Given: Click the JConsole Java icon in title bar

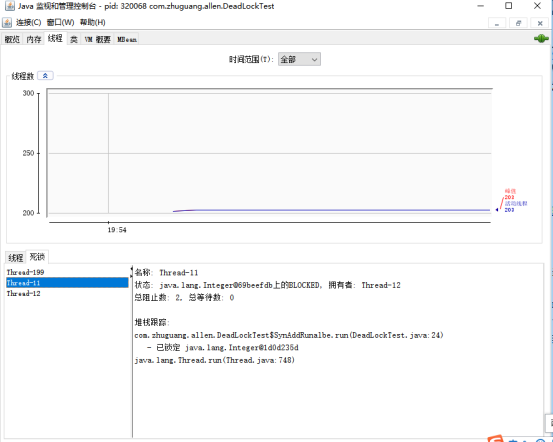Looking at the screenshot, I should coord(10,6).
